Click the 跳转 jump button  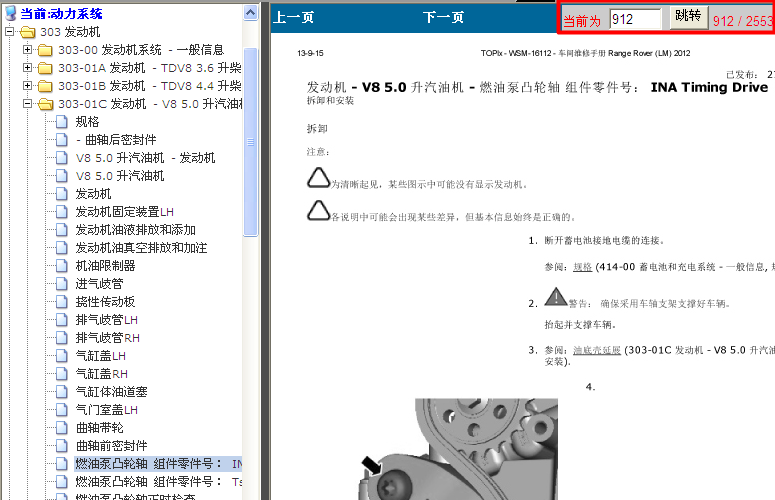[x=689, y=16]
